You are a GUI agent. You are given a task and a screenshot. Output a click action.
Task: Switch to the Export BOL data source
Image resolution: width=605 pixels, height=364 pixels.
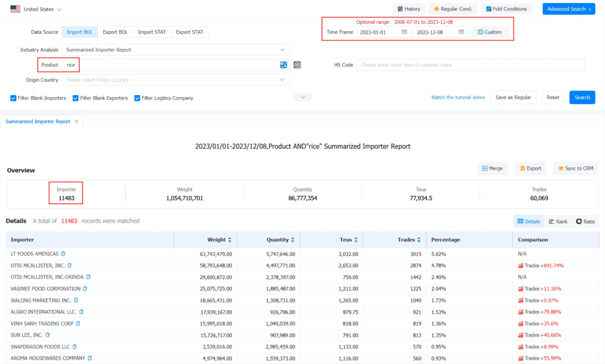click(x=115, y=32)
